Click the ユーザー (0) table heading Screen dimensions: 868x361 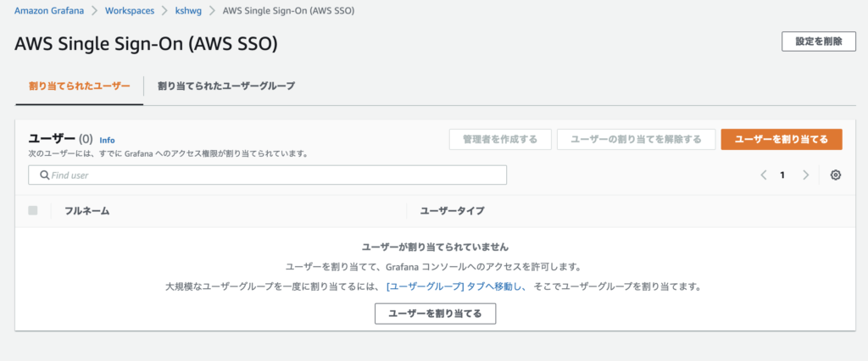tap(60, 138)
